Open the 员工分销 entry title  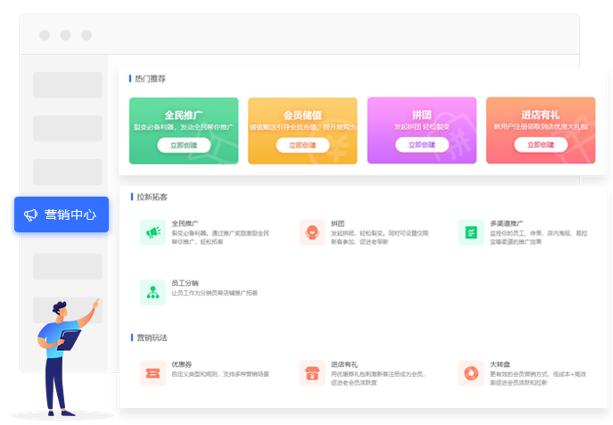(x=185, y=283)
